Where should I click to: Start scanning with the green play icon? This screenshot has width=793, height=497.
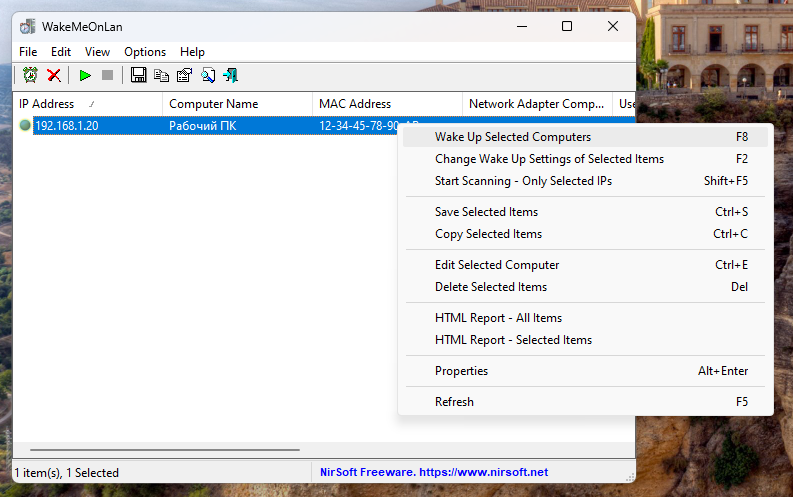click(85, 75)
